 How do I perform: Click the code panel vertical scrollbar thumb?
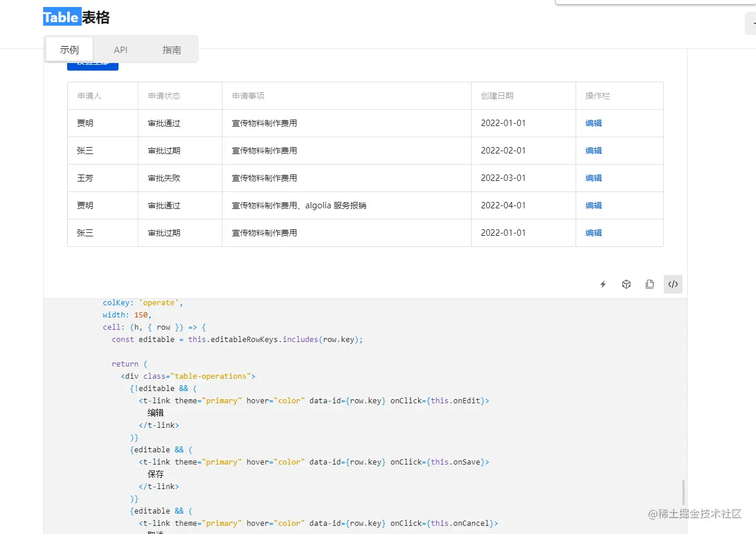(684, 493)
